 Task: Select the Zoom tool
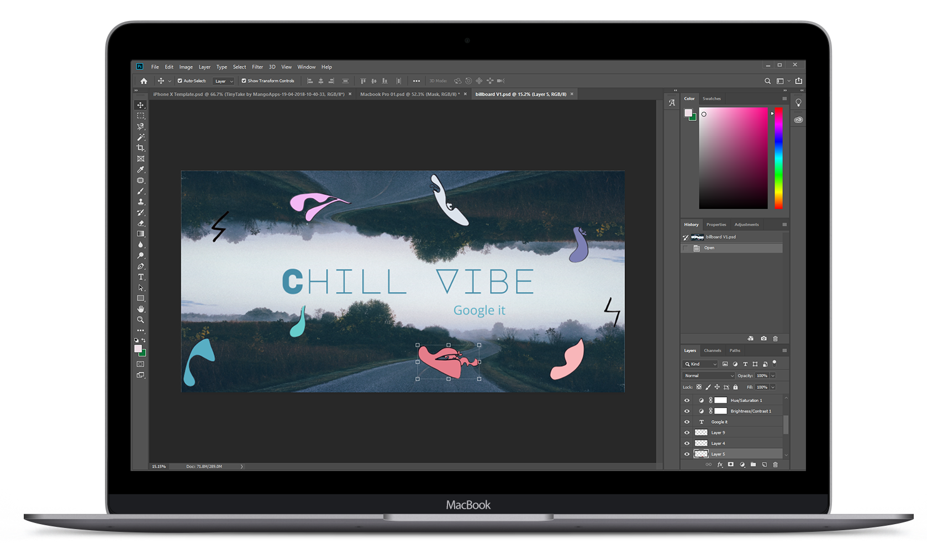(x=141, y=320)
